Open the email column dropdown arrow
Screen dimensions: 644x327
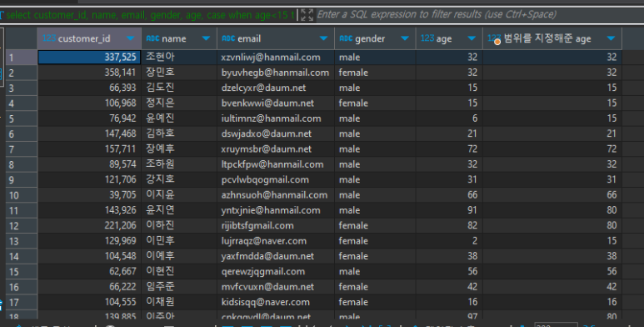323,38
